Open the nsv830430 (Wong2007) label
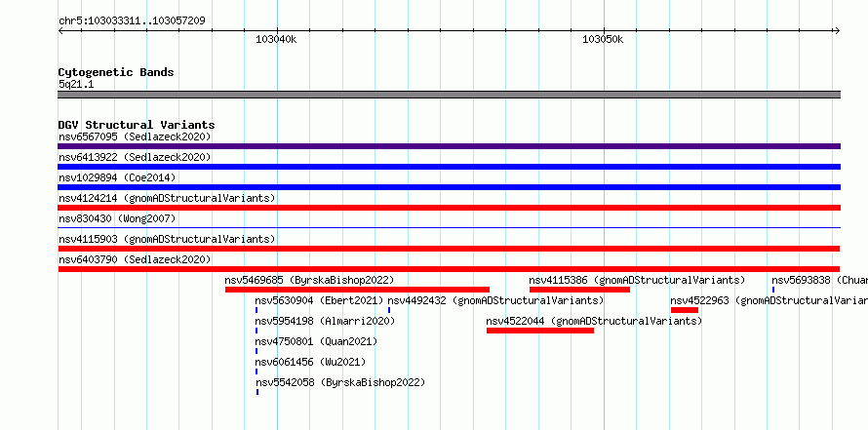The image size is (868, 430). [117, 218]
